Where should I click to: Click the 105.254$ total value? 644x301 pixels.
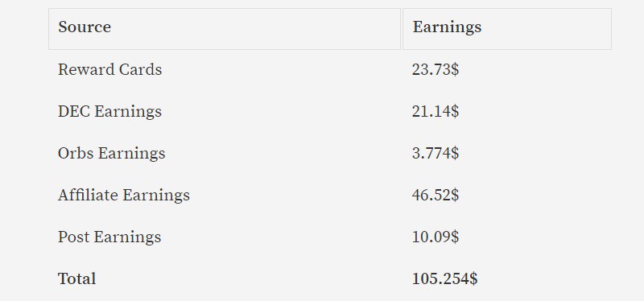(x=445, y=278)
